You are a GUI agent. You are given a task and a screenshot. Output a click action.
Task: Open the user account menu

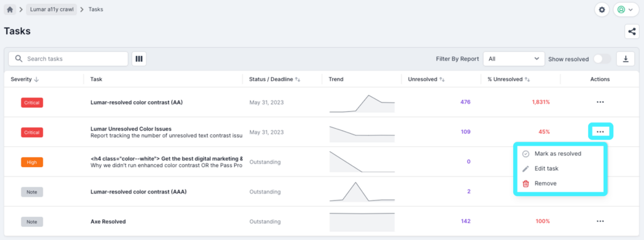626,9
